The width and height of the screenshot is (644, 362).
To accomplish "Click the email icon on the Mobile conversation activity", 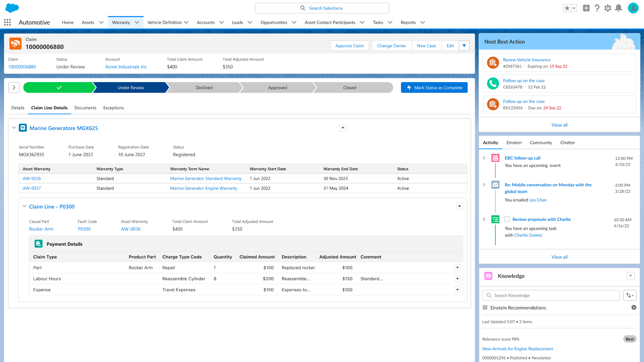I will [x=495, y=185].
